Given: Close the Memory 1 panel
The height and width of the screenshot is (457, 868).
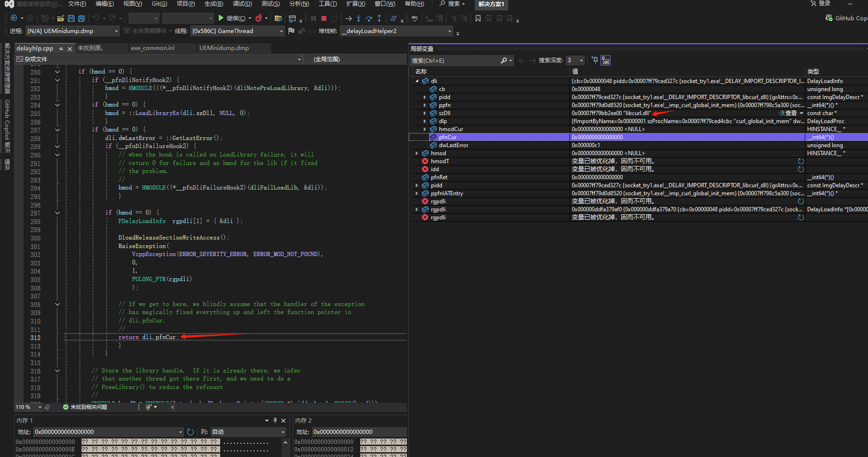Looking at the screenshot, I should pyautogui.click(x=283, y=420).
